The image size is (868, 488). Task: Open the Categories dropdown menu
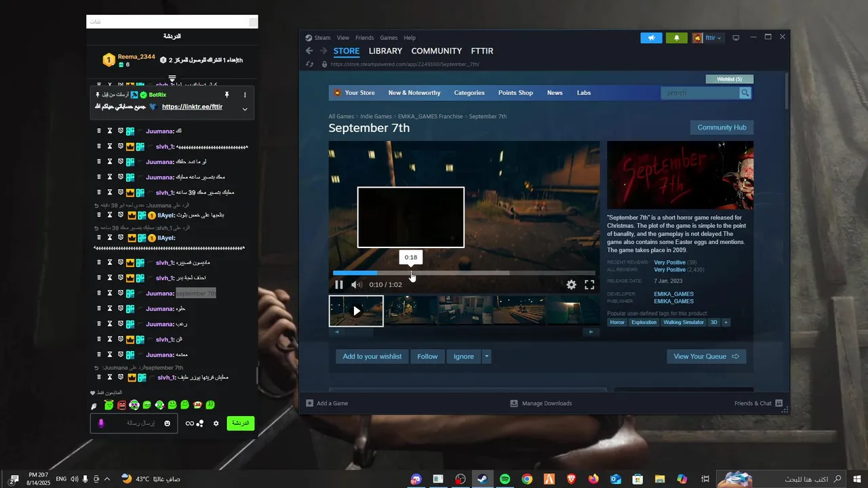pos(469,93)
